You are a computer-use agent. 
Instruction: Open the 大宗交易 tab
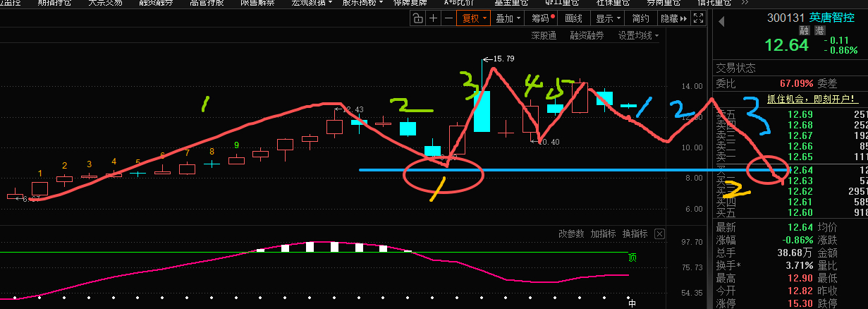pos(105,3)
